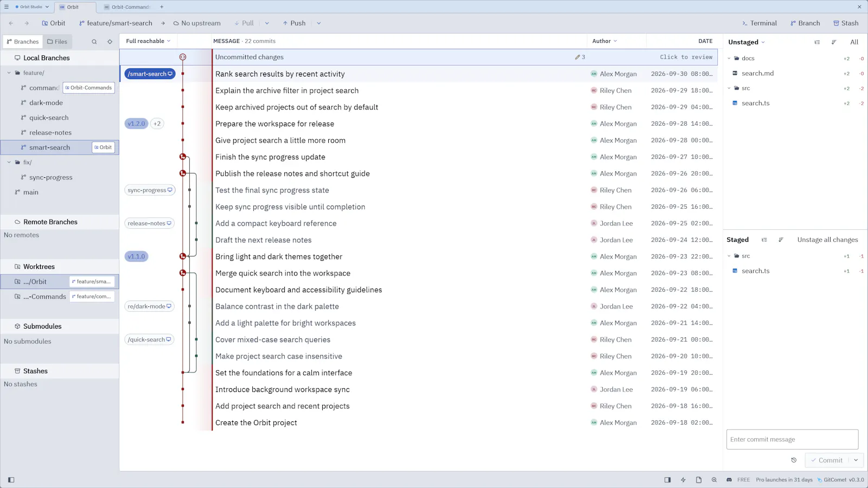Click the locate current branch target icon
The image size is (868, 488).
110,42
